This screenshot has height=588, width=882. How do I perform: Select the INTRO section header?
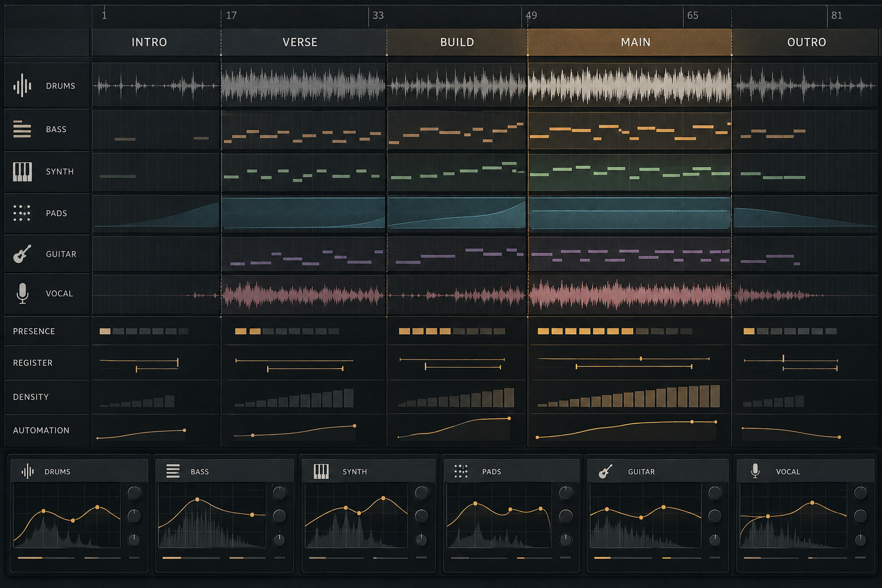coord(156,42)
